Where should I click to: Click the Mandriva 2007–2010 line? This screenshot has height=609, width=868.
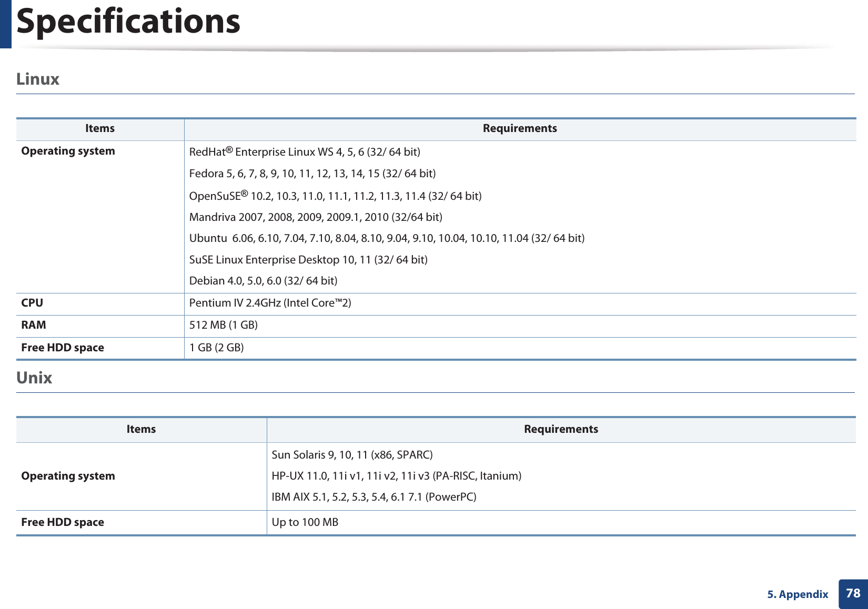coord(316,217)
